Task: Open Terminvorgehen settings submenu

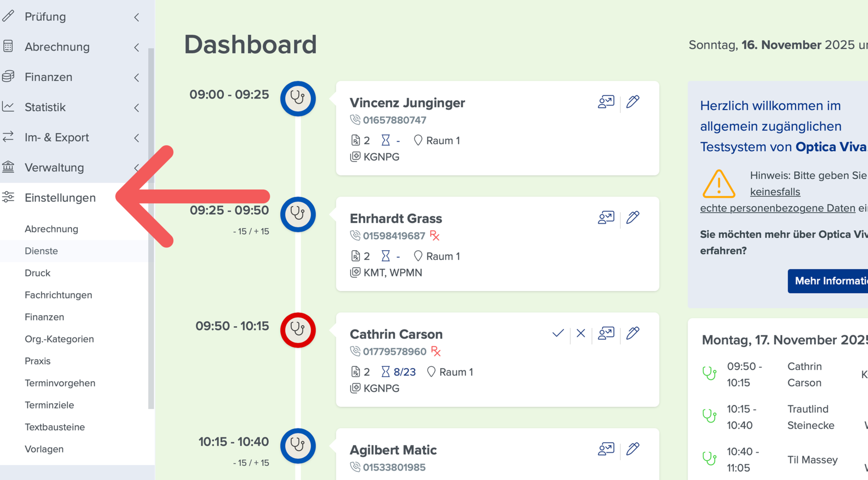Action: tap(60, 383)
